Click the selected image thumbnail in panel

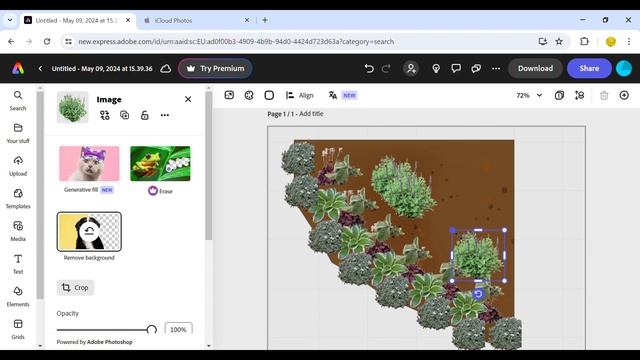(x=73, y=107)
